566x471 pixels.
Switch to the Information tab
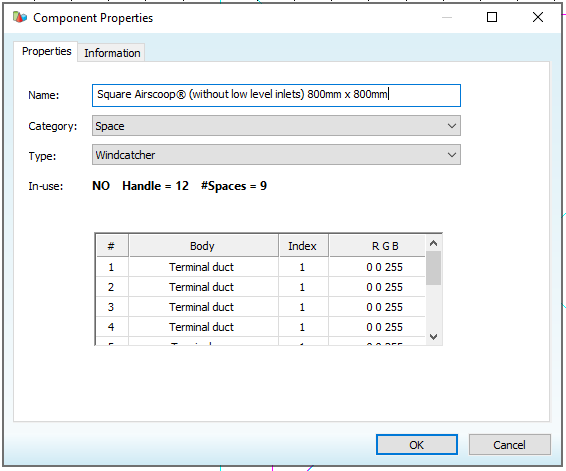click(112, 53)
